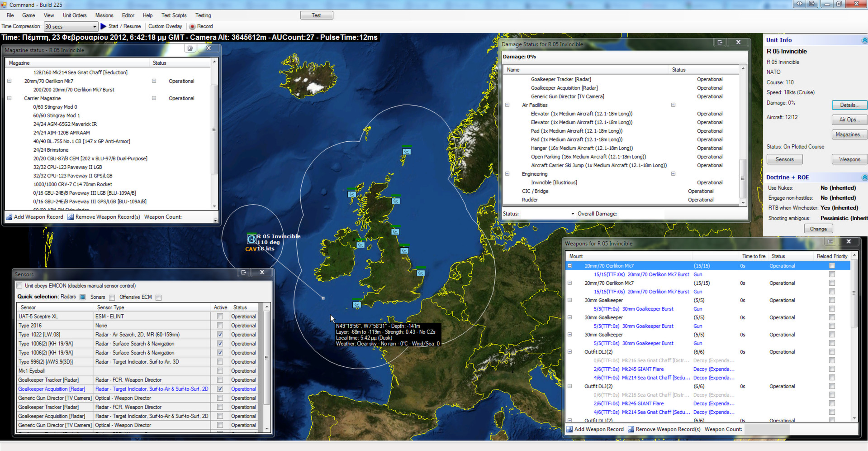Collapse Air Facilities in Damage Status tree
868x451 pixels.
coord(507,105)
